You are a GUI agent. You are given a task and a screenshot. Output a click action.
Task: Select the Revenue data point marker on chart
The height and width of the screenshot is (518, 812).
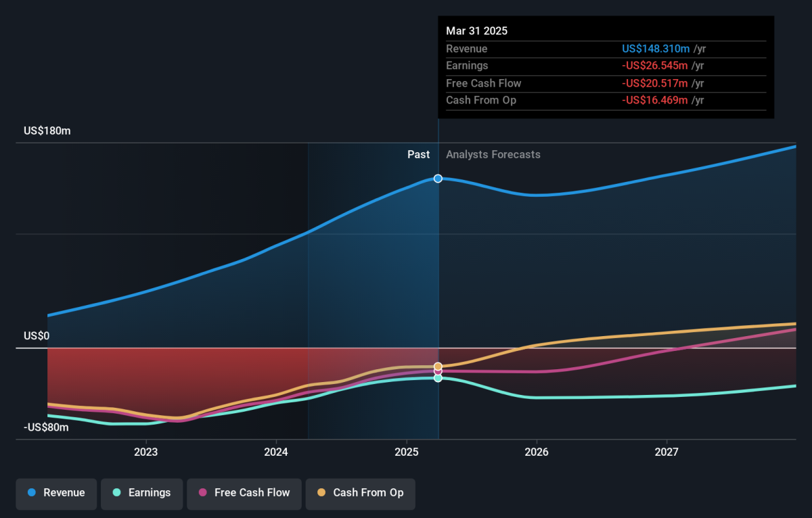[438, 179]
